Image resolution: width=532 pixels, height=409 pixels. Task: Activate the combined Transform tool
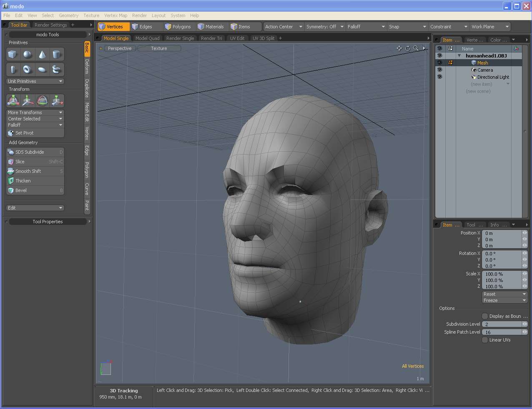click(13, 100)
